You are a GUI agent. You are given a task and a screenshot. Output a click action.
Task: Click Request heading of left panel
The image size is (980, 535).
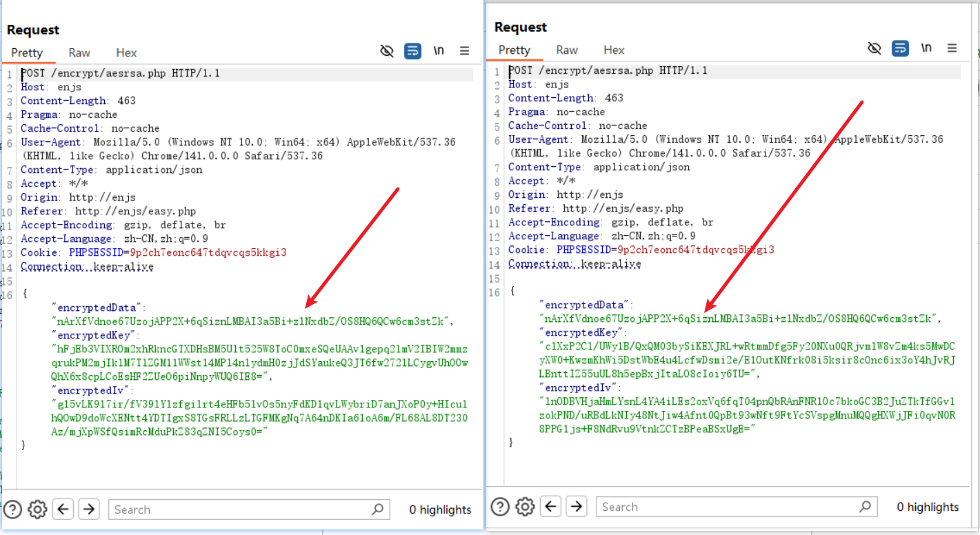33,30
